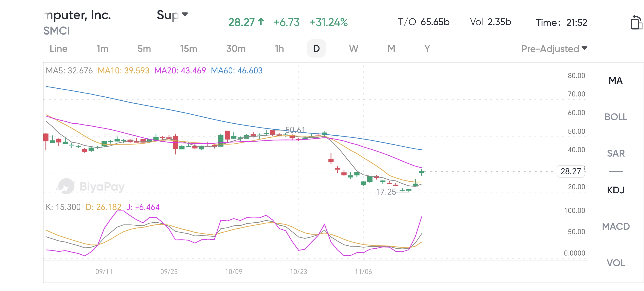Click the 11/06 date label
The width and height of the screenshot is (644, 291).
[363, 271]
